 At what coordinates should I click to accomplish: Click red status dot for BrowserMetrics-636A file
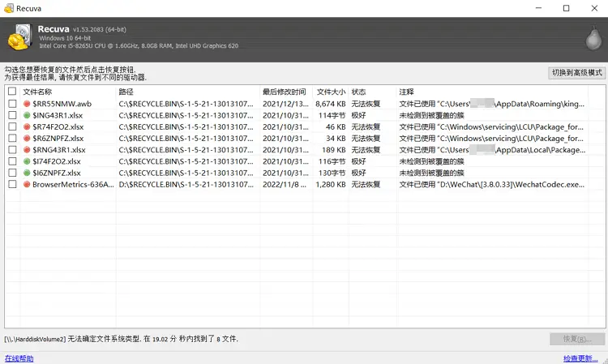(27, 184)
